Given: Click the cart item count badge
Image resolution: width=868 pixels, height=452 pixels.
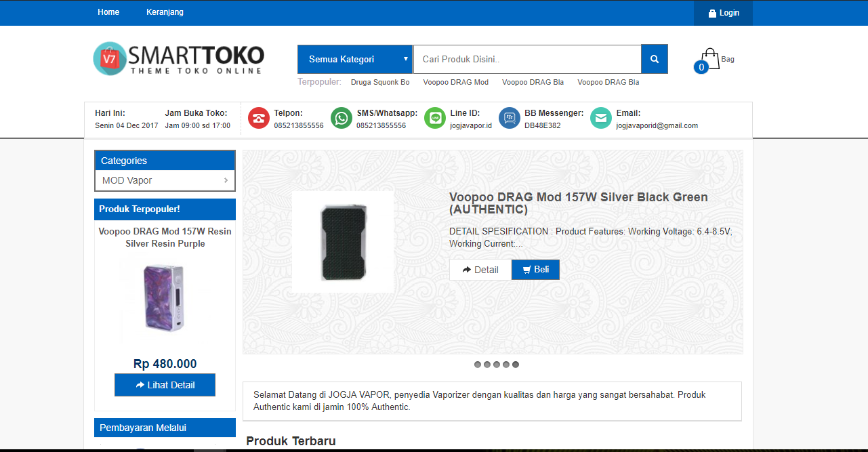Looking at the screenshot, I should [x=701, y=67].
